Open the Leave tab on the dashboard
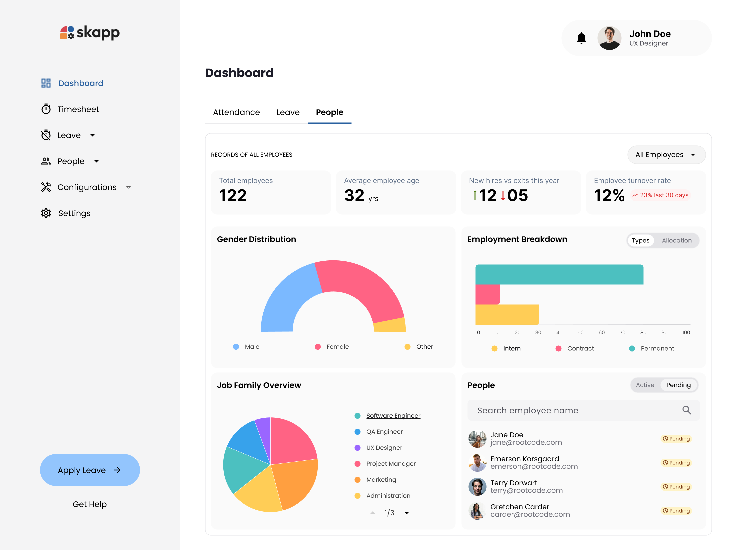Viewport: 756px width, 550px height. [288, 112]
